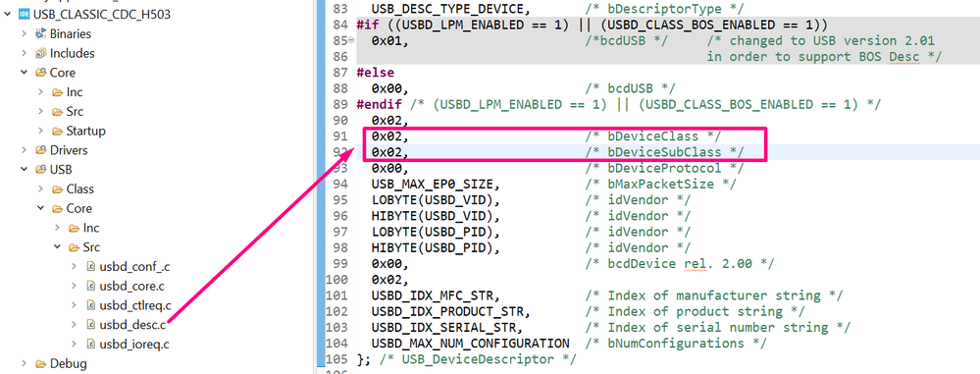This screenshot has width=980, height=374.
Task: Select the Src folder under USB Core
Action: [x=91, y=247]
